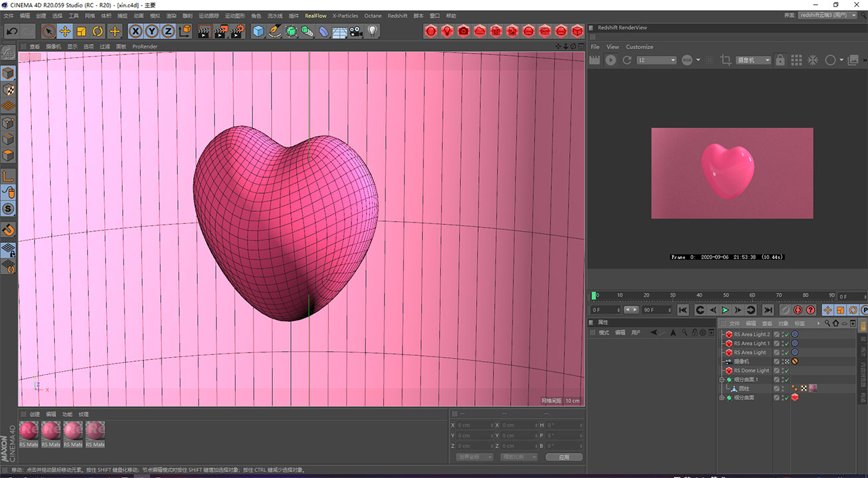Toggle RS Area Light.1 green enable checkmark
This screenshot has height=478, width=868.
787,344
